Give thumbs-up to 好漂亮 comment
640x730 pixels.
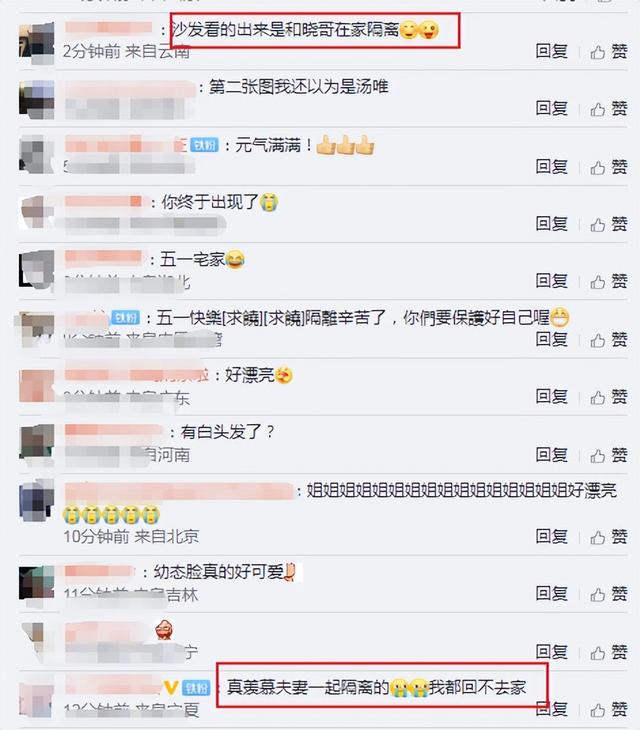(x=609, y=397)
